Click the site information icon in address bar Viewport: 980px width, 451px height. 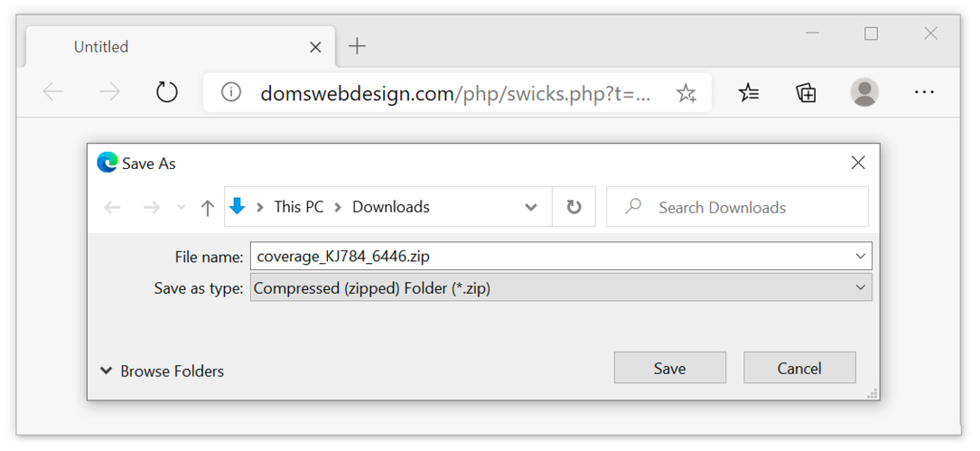[x=231, y=92]
